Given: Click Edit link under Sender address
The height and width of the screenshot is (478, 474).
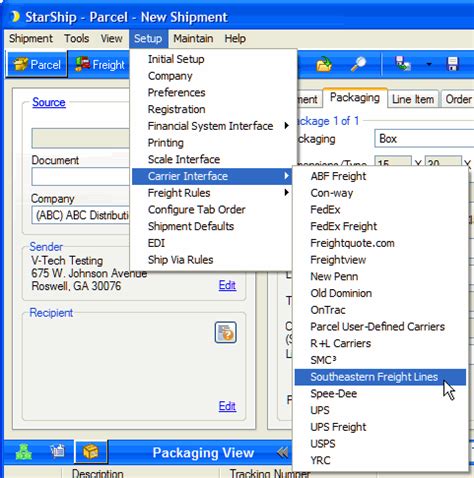Looking at the screenshot, I should pos(227,285).
